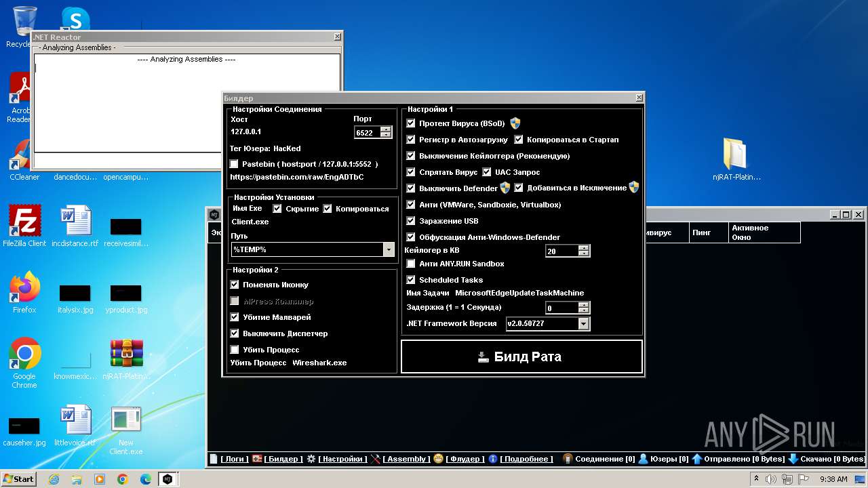The width and height of the screenshot is (868, 488).
Task: Open Skype desktop icon
Action: 75,19
